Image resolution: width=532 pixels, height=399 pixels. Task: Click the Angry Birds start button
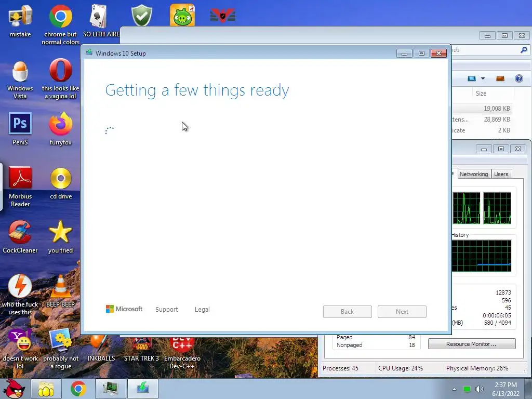[x=14, y=389]
